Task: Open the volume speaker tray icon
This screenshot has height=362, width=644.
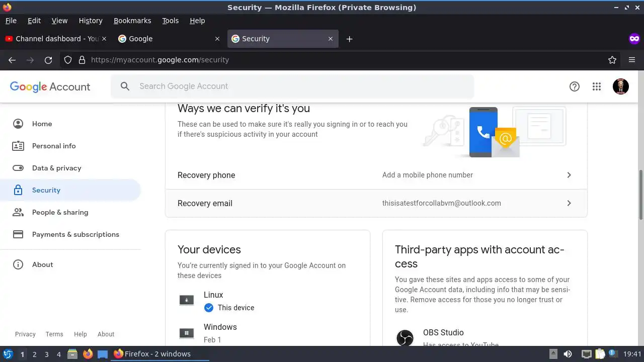Action: click(x=568, y=354)
